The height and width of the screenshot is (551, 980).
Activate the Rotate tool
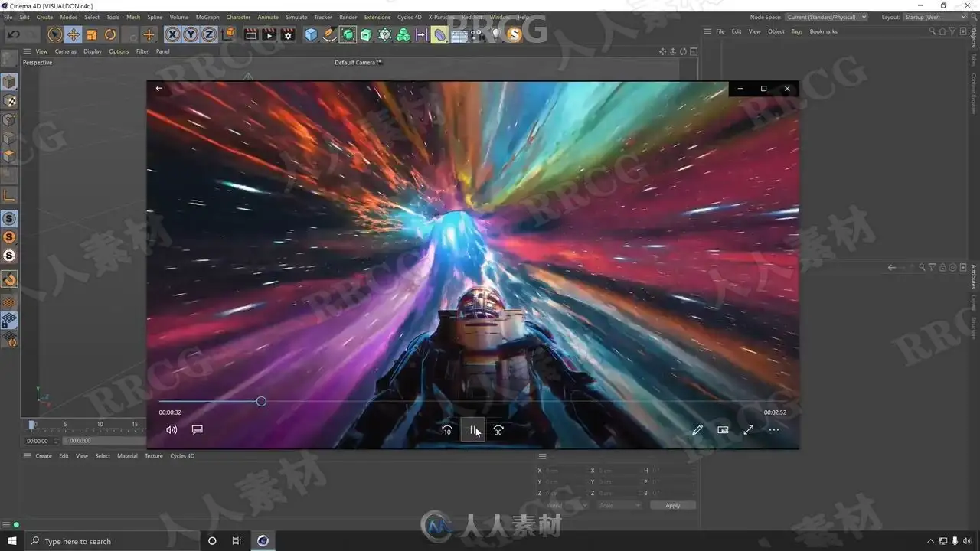click(x=110, y=34)
